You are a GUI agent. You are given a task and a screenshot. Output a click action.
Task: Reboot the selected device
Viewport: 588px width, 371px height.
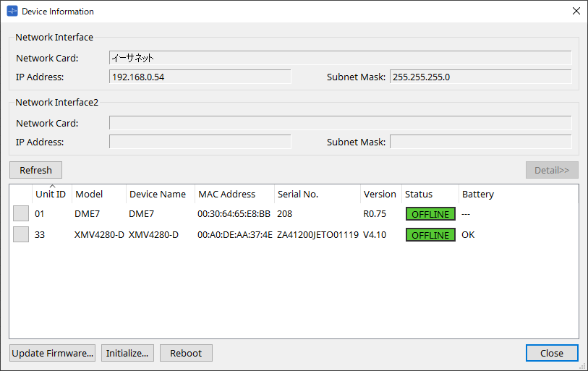[x=186, y=353]
